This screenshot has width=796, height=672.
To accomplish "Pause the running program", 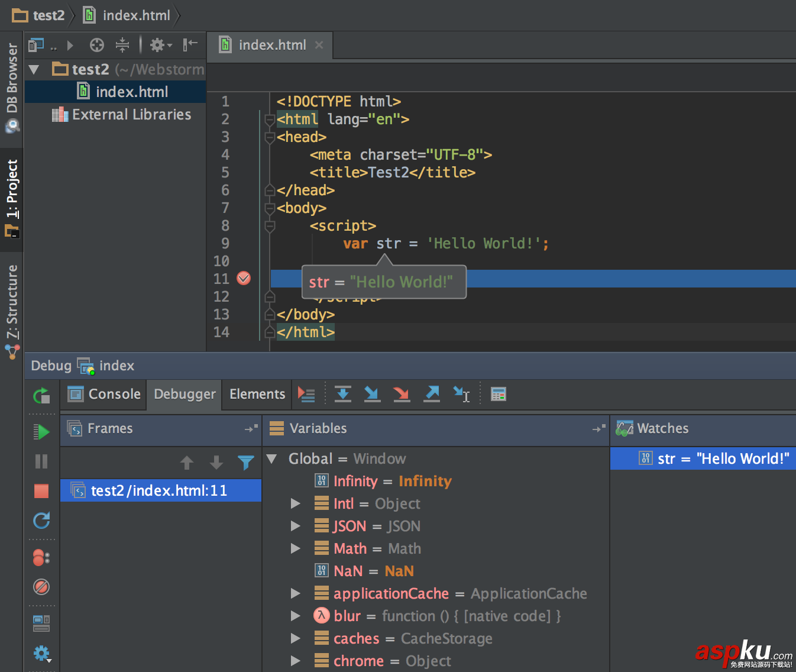I will point(41,461).
